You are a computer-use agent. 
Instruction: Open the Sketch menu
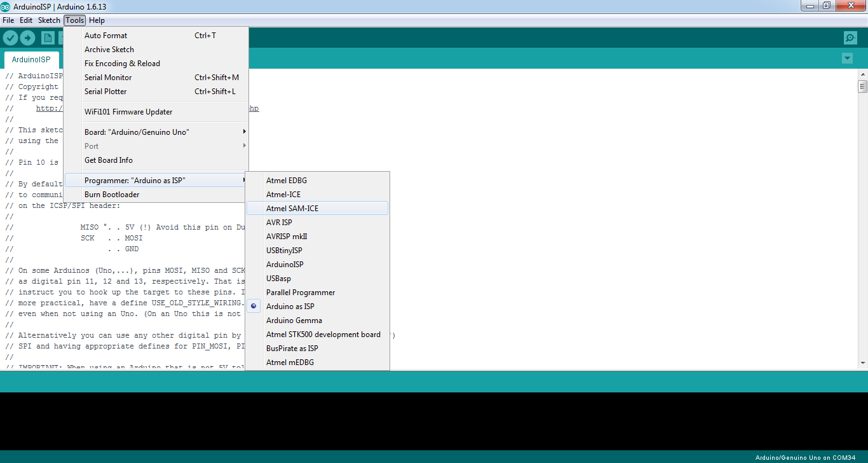(x=49, y=20)
